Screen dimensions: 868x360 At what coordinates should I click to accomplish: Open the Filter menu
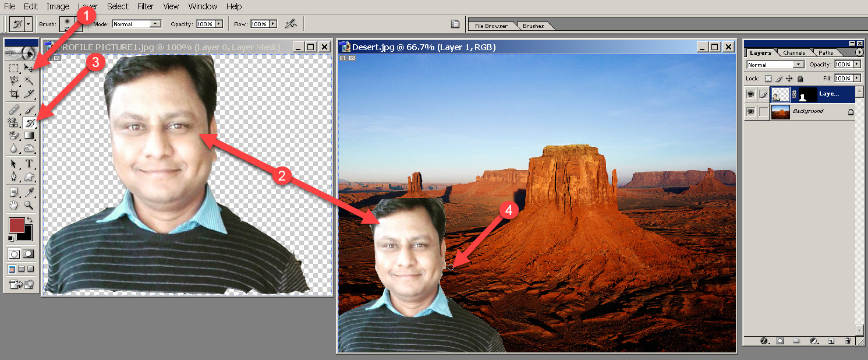(x=145, y=6)
